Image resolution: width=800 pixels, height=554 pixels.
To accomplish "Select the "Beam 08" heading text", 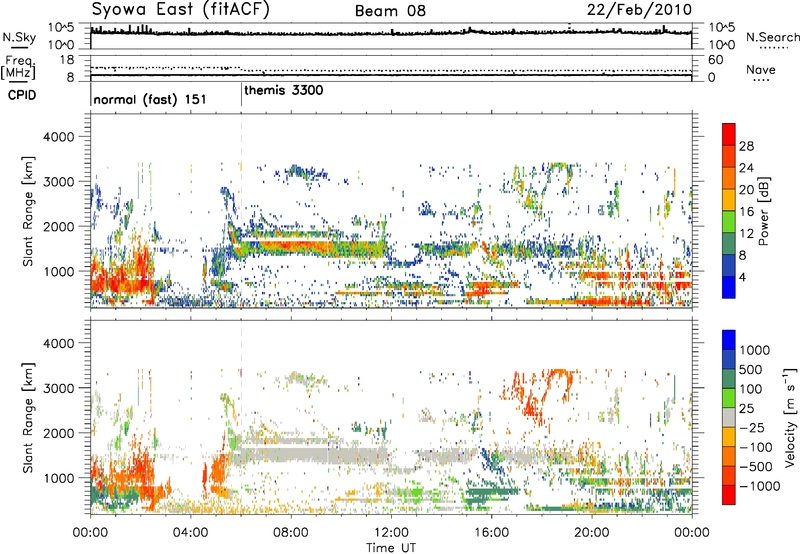I will point(390,11).
